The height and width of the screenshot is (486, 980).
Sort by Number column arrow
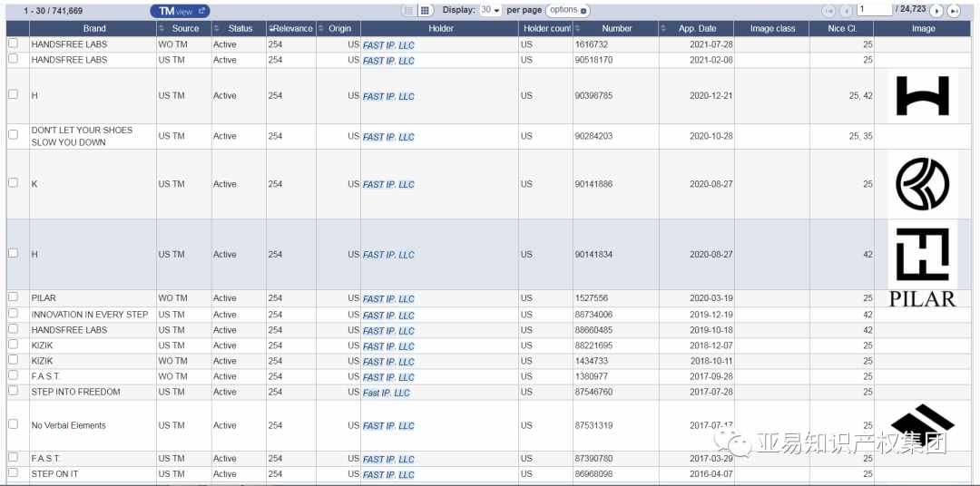pos(577,29)
